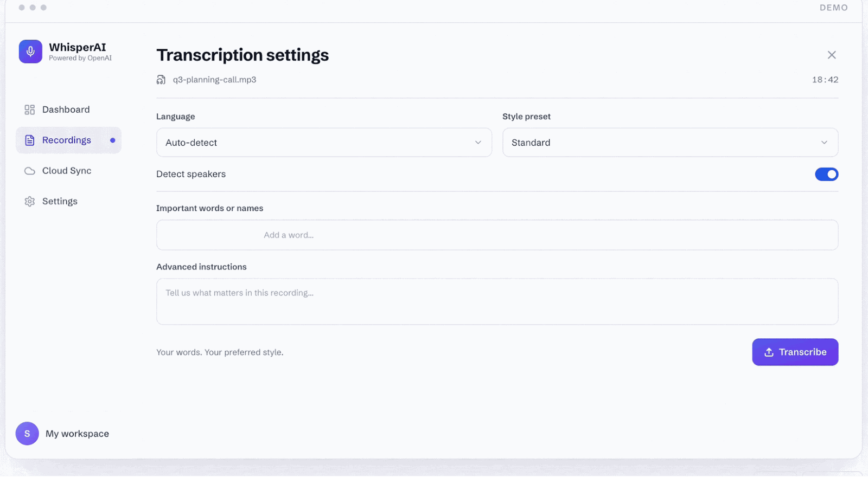Click the Important words or names label
868x477 pixels.
[209, 208]
